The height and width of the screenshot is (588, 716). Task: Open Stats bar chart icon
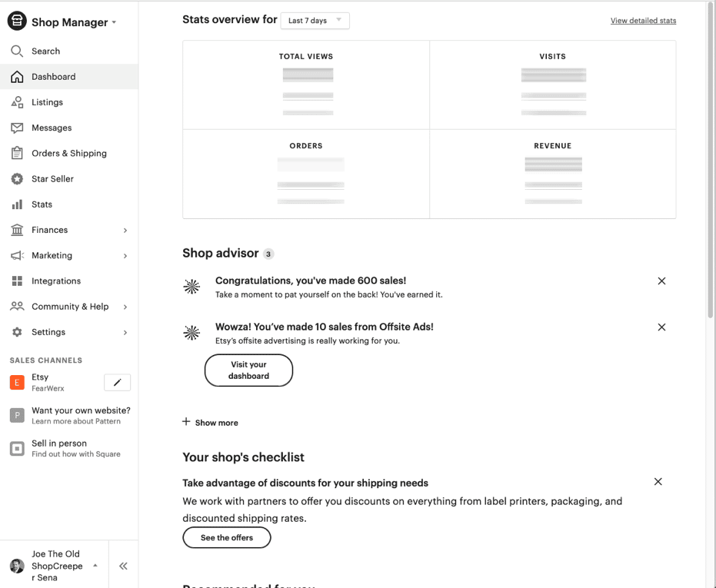17,204
